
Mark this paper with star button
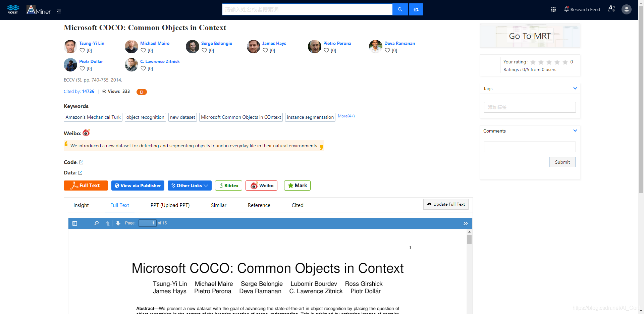297,186
